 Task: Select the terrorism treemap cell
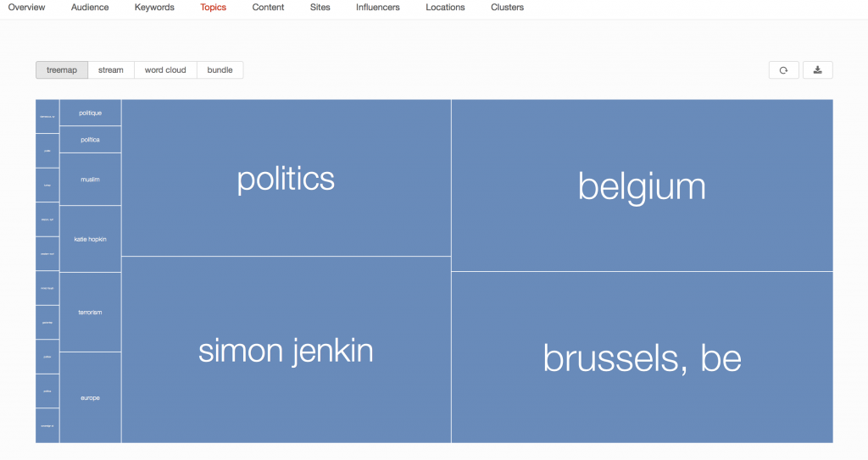(x=90, y=313)
